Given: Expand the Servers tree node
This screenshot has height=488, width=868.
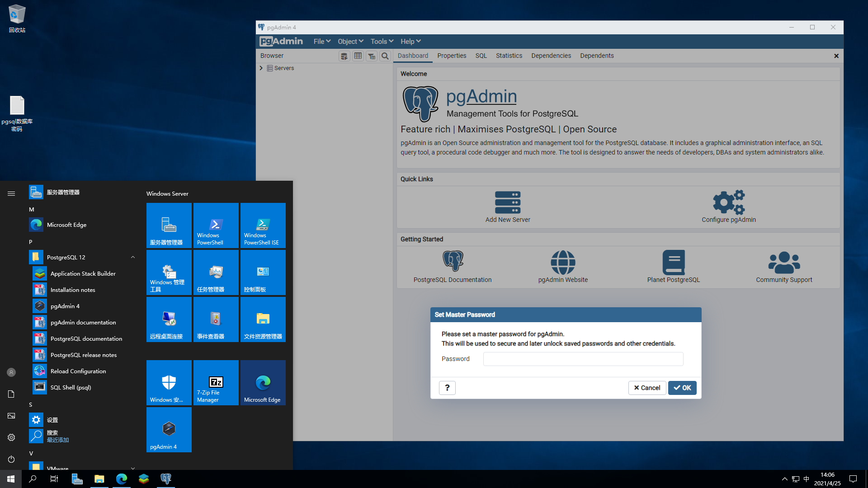Looking at the screenshot, I should tap(261, 68).
